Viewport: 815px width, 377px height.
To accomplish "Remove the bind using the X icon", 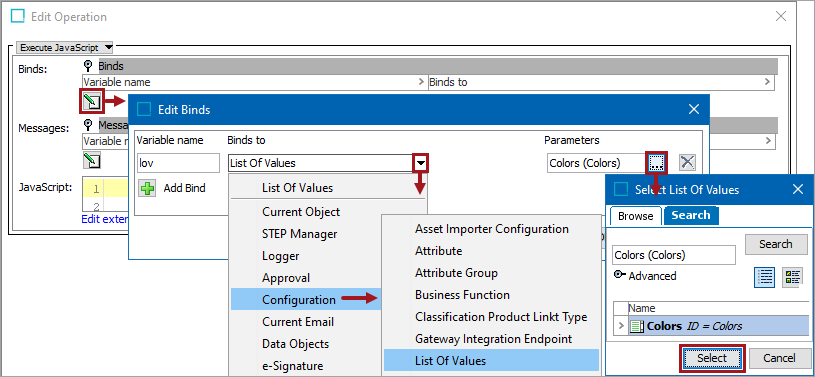I will pos(687,163).
